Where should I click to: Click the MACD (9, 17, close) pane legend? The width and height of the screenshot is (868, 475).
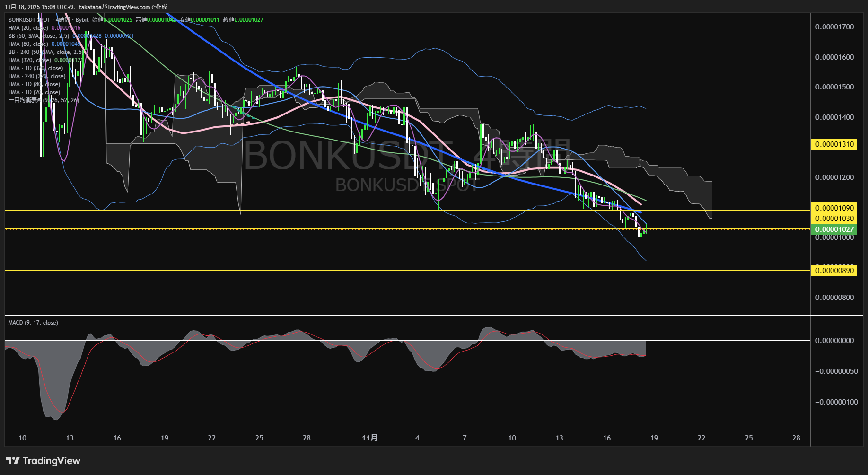click(33, 323)
